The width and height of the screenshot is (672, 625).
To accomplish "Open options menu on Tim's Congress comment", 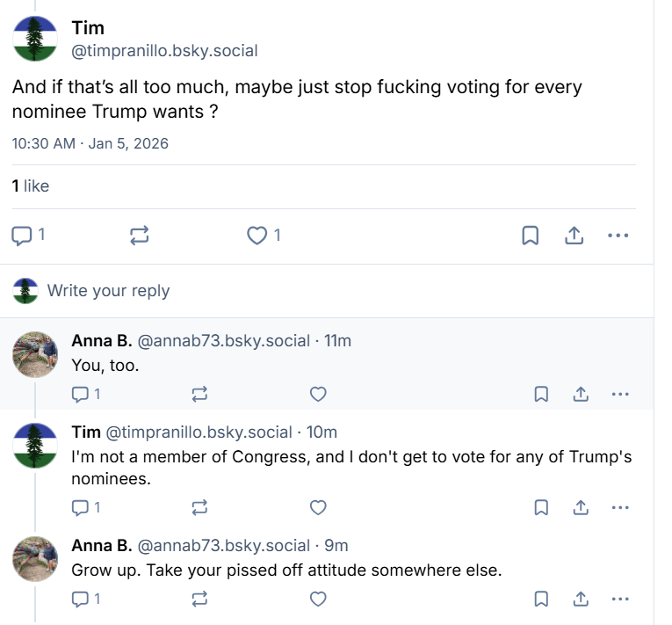I will [x=620, y=507].
